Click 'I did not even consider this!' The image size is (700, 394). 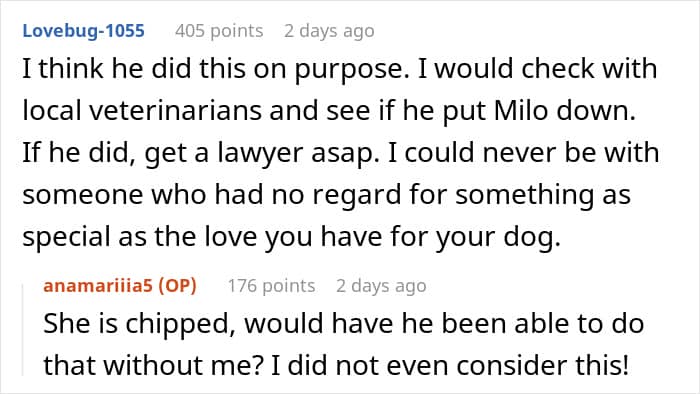point(450,365)
